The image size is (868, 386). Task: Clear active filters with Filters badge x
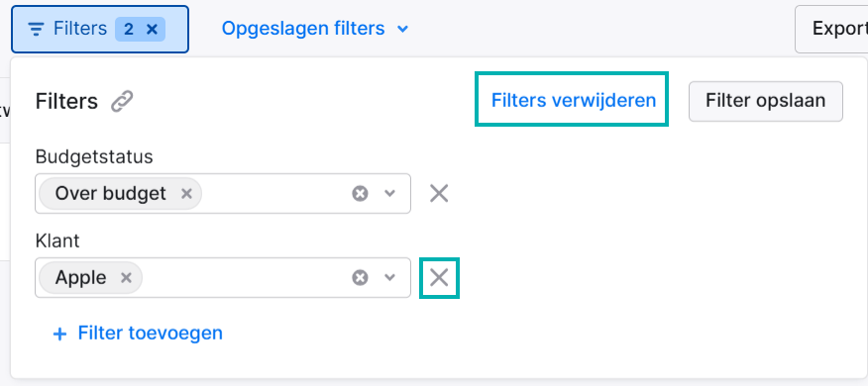click(152, 30)
